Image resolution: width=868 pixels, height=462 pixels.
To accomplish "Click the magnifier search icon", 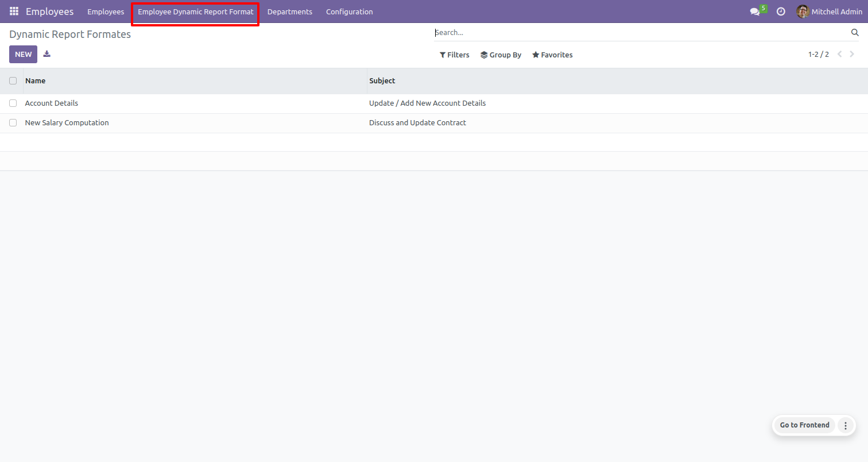I will point(855,33).
